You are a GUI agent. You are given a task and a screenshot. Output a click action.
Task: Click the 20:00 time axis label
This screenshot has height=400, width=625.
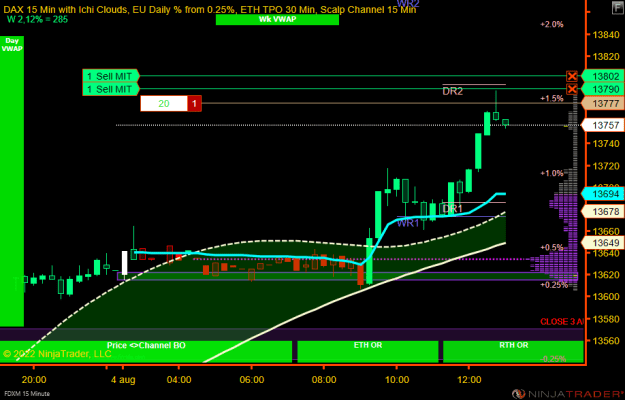point(34,380)
